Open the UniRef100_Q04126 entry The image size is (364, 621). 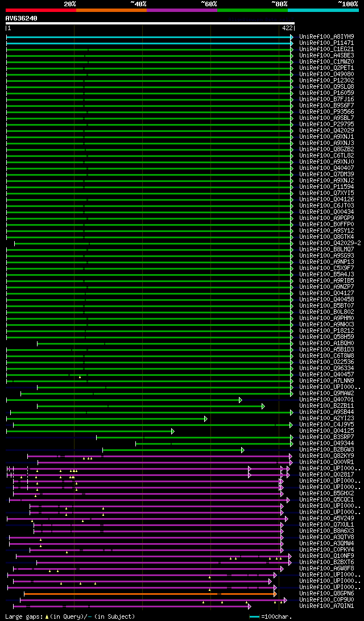pyautogui.click(x=327, y=199)
